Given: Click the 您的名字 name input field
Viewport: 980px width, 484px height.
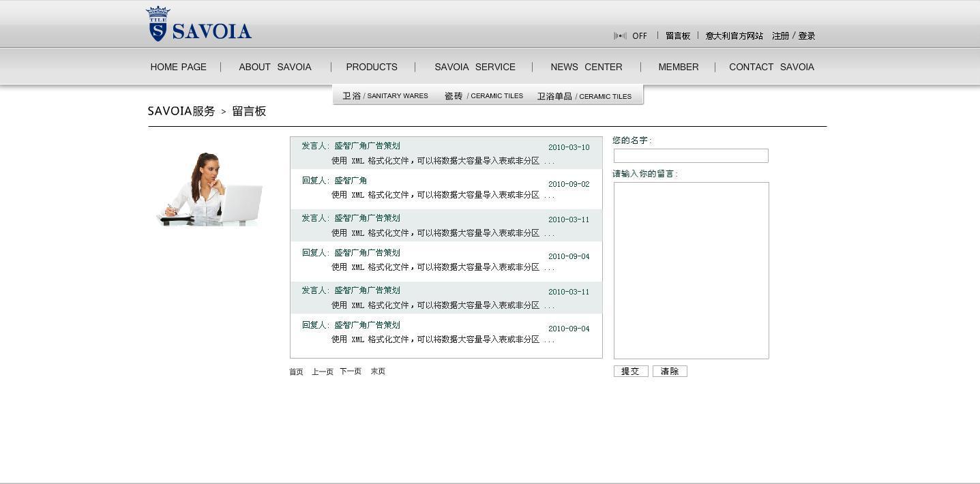Looking at the screenshot, I should pos(690,156).
